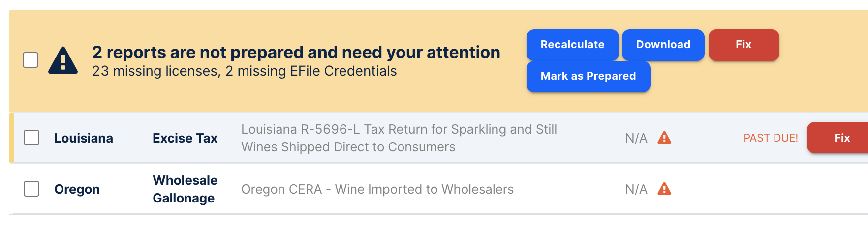Screen dimensions: 868x231
Task: Click the Wholesale Gallonage label
Action: [185, 189]
